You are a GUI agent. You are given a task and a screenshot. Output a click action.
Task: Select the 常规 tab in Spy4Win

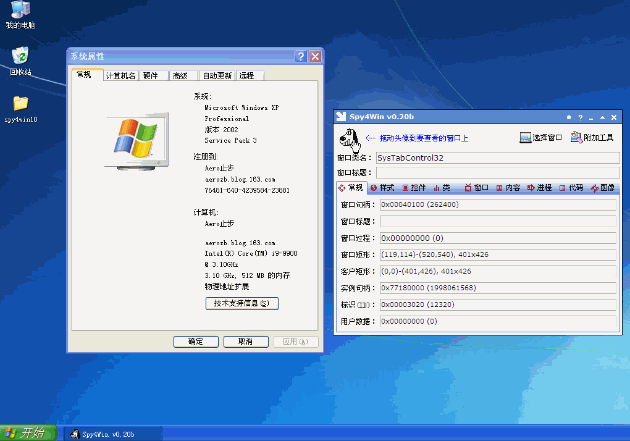(351, 188)
